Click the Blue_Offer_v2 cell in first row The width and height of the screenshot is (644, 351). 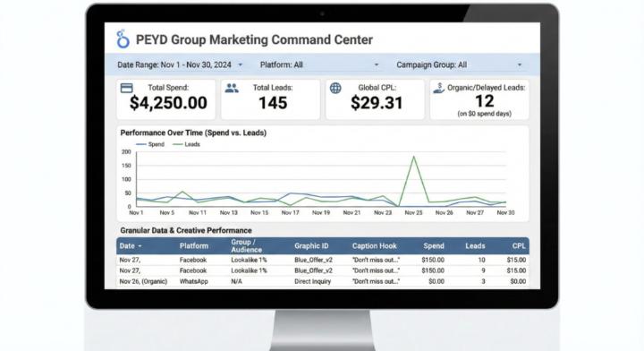tap(313, 261)
